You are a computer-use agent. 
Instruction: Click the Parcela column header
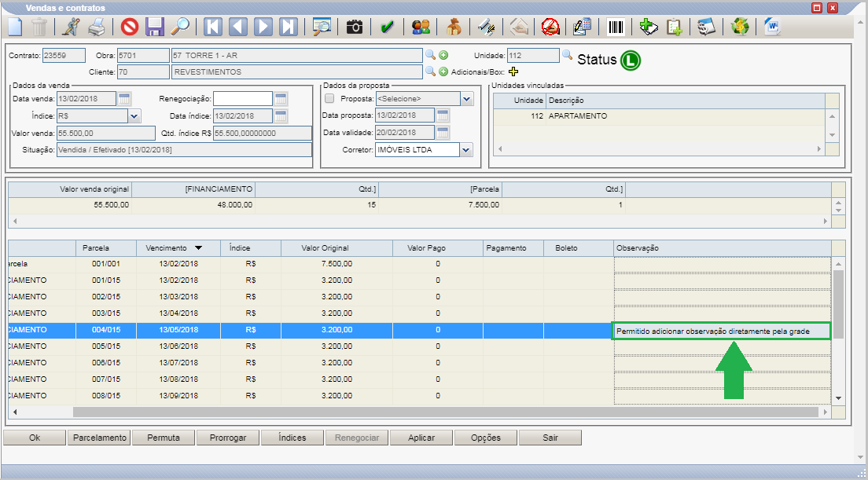click(105, 248)
